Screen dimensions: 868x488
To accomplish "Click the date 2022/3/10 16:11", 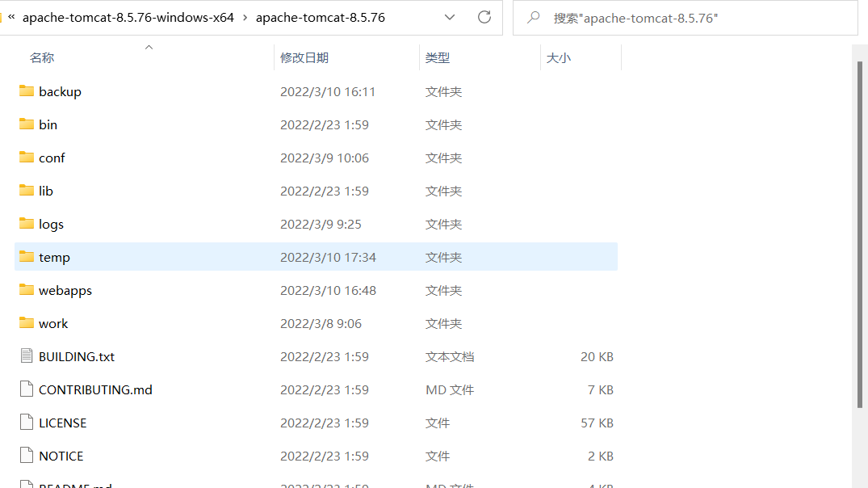I will pos(328,91).
